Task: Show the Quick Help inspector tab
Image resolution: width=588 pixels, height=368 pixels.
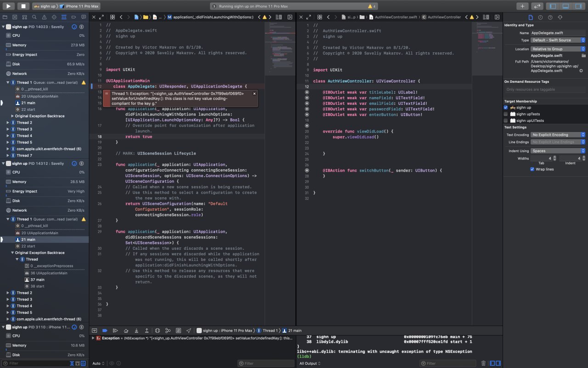Action: click(550, 17)
